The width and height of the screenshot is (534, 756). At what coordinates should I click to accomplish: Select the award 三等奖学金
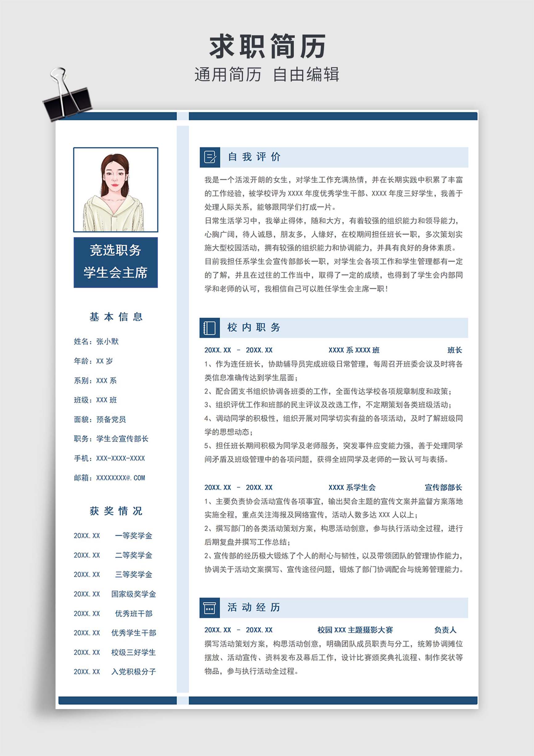click(x=133, y=574)
